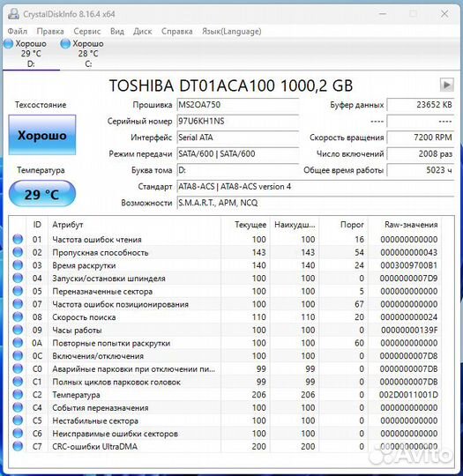
Task: Click the ID column header
Action: click(x=37, y=225)
